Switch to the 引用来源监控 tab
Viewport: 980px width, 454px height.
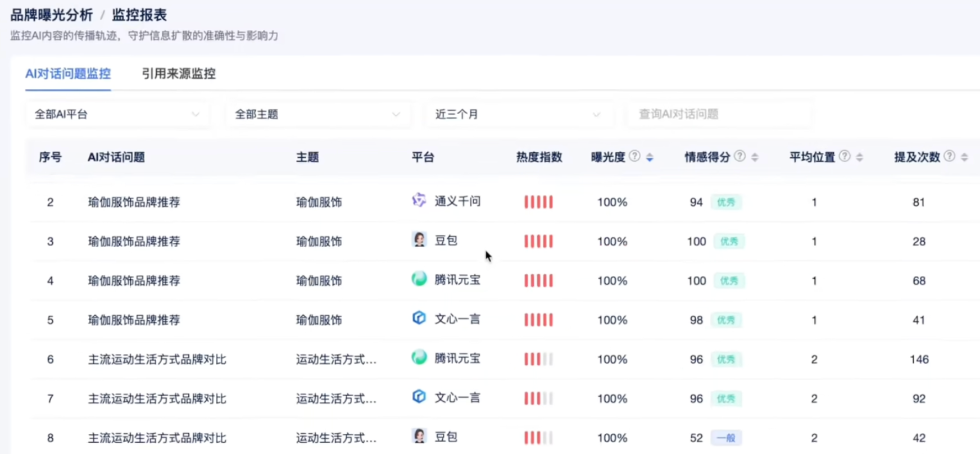(179, 74)
